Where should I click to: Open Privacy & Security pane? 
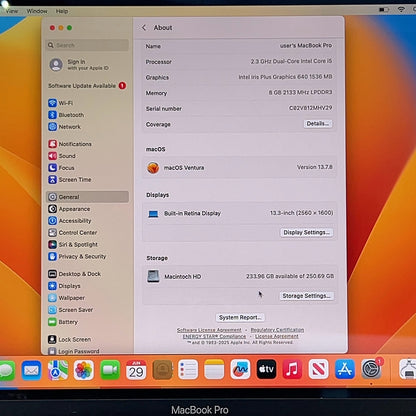point(77,256)
